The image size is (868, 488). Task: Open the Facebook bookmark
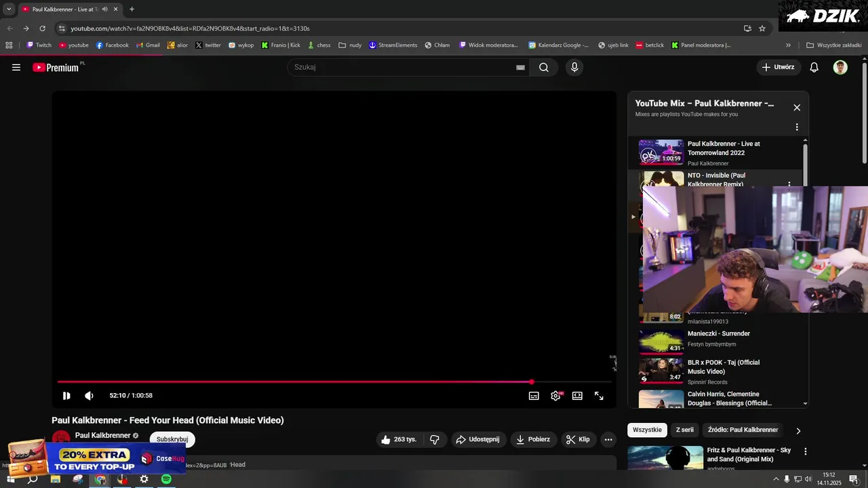pos(113,45)
